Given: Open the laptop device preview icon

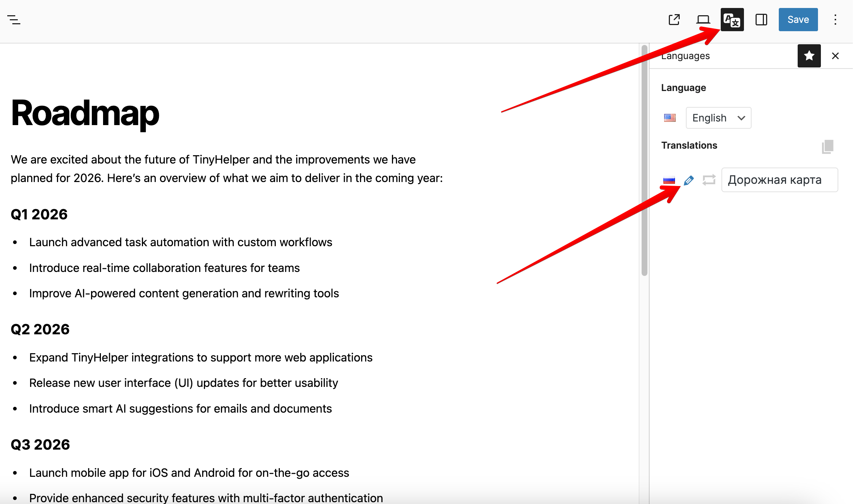Looking at the screenshot, I should pos(703,20).
